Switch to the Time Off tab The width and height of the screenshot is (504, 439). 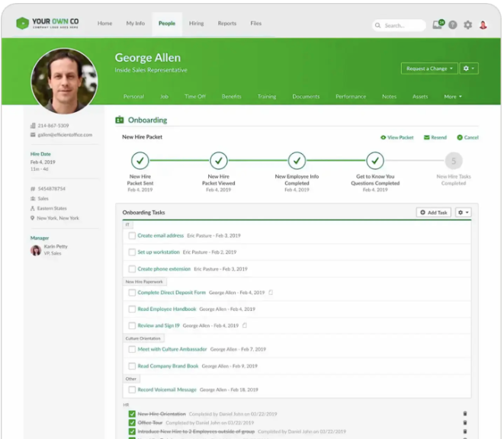pyautogui.click(x=195, y=97)
